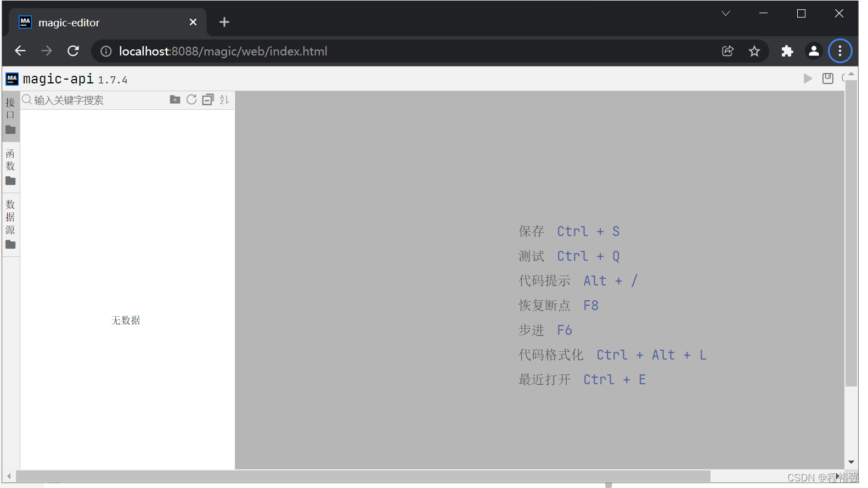Open a new browser tab
The height and width of the screenshot is (488, 868).
(x=224, y=22)
